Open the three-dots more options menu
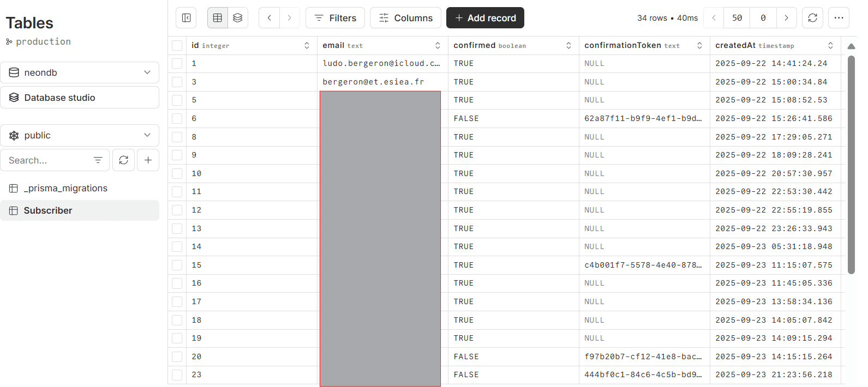The image size is (868, 387). [839, 18]
